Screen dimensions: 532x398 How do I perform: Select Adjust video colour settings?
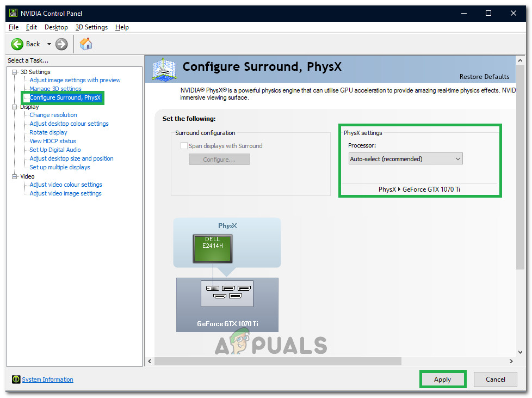pos(66,185)
